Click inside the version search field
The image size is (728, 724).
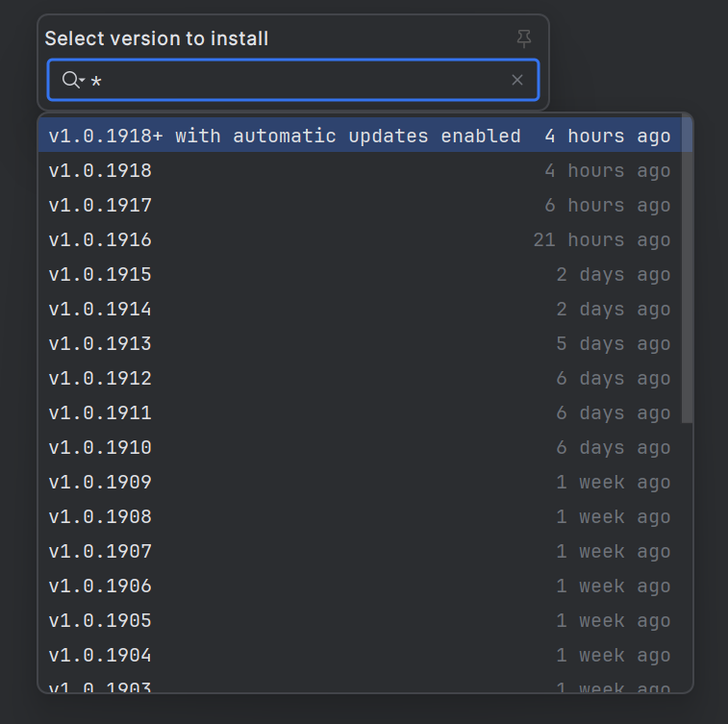point(289,80)
